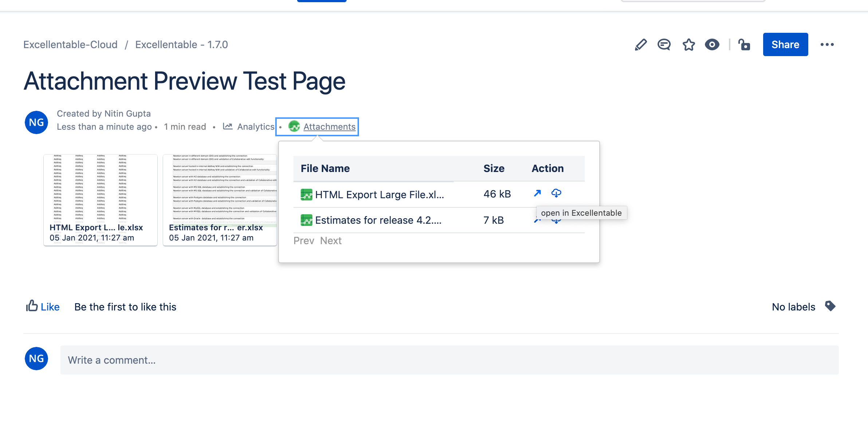
Task: Download the HTML Export Large File
Action: [x=556, y=193]
